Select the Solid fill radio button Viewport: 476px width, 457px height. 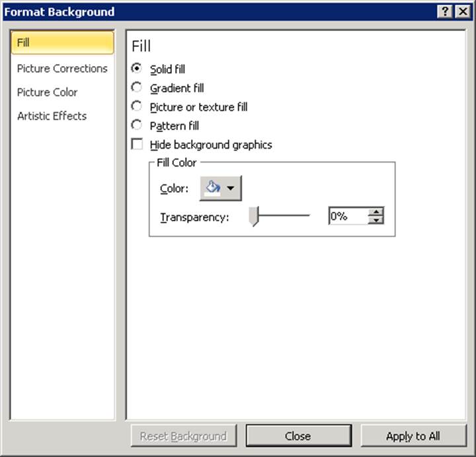(137, 68)
